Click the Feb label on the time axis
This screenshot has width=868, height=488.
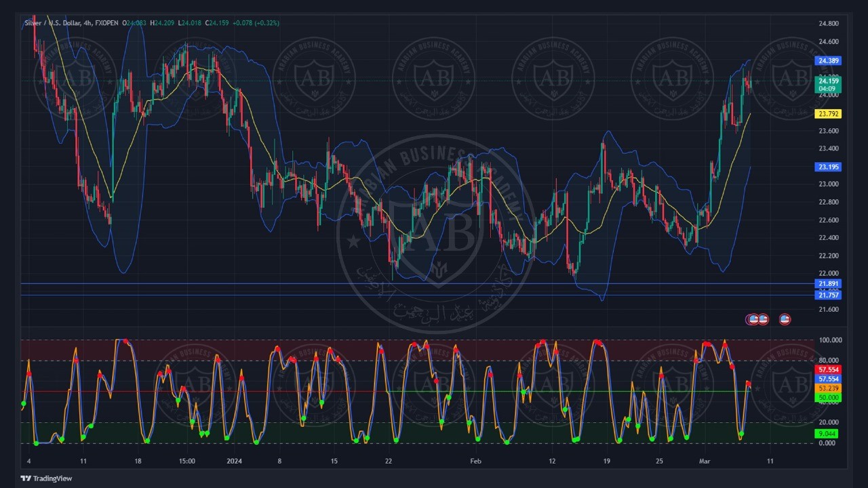[x=475, y=462]
